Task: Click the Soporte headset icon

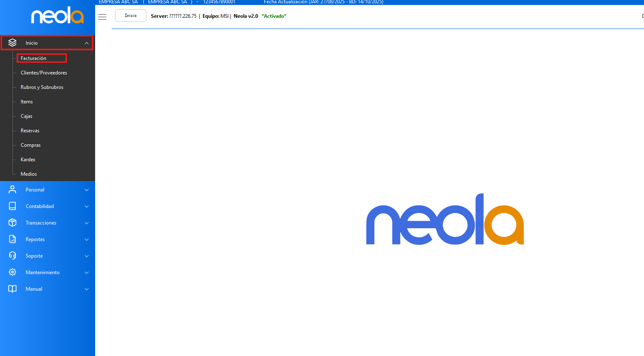Action: 12,256
